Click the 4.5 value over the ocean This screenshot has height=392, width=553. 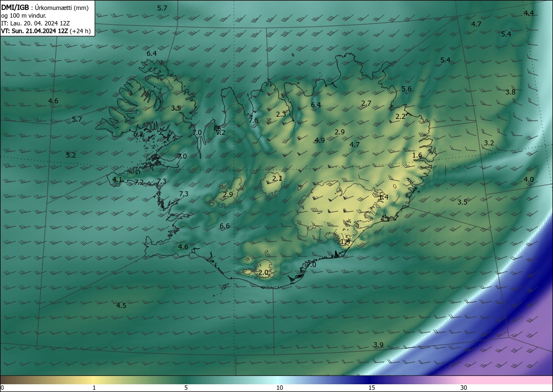121,305
